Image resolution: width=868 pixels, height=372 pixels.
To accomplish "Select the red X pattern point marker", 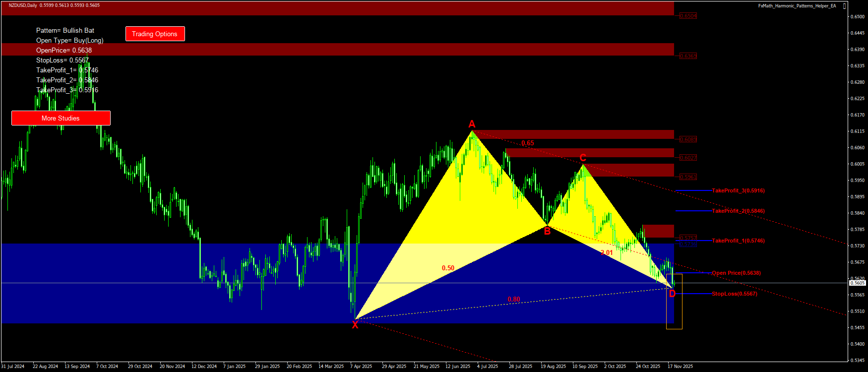I will click(x=355, y=325).
